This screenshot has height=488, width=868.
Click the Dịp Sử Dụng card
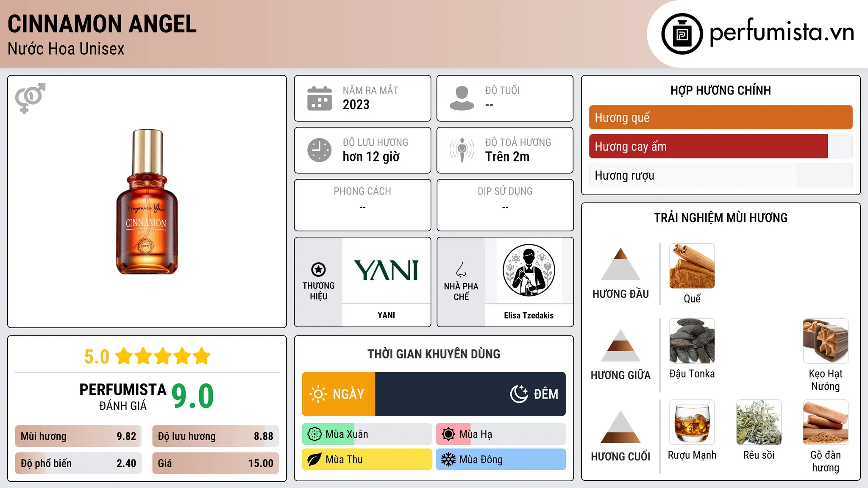click(505, 205)
